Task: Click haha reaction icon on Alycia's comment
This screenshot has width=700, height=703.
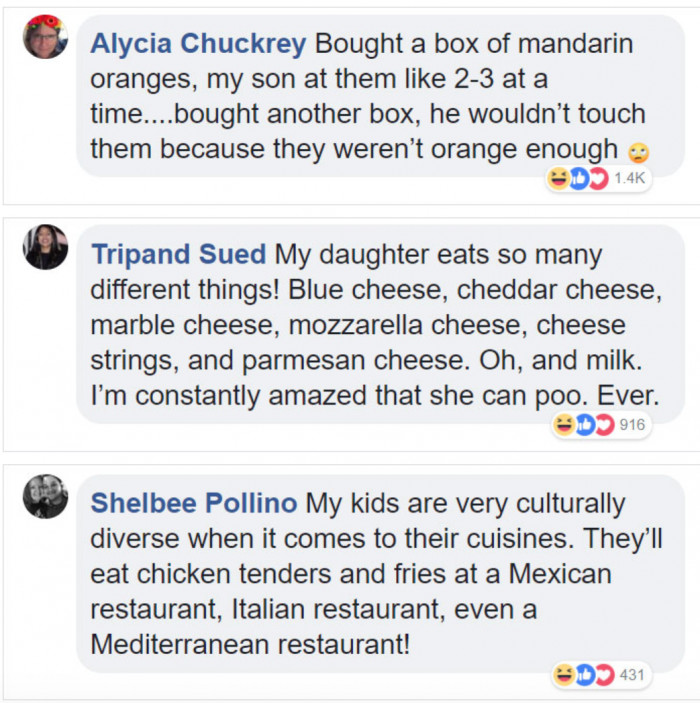Action: pos(557,178)
